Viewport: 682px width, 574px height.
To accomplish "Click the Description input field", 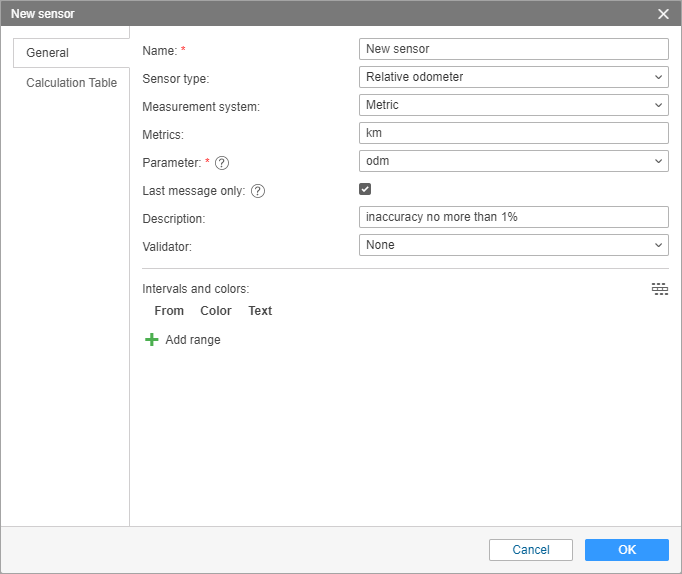I will click(x=514, y=217).
